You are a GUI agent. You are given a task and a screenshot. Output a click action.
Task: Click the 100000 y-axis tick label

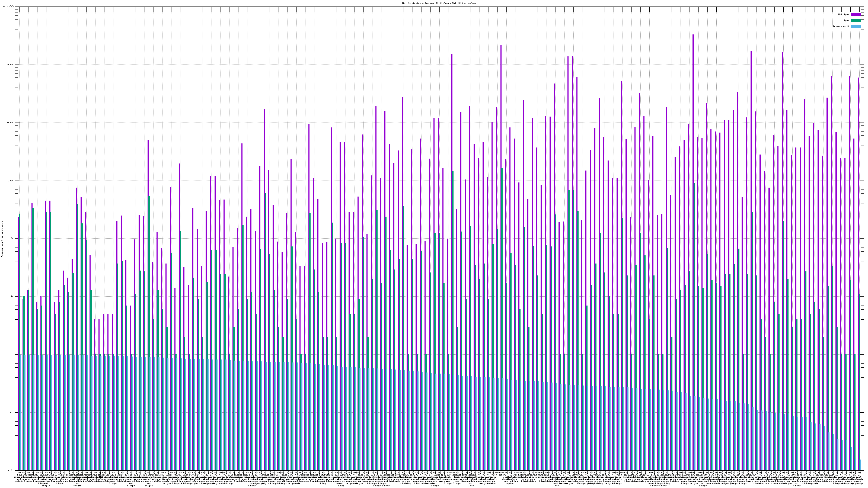click(x=10, y=65)
